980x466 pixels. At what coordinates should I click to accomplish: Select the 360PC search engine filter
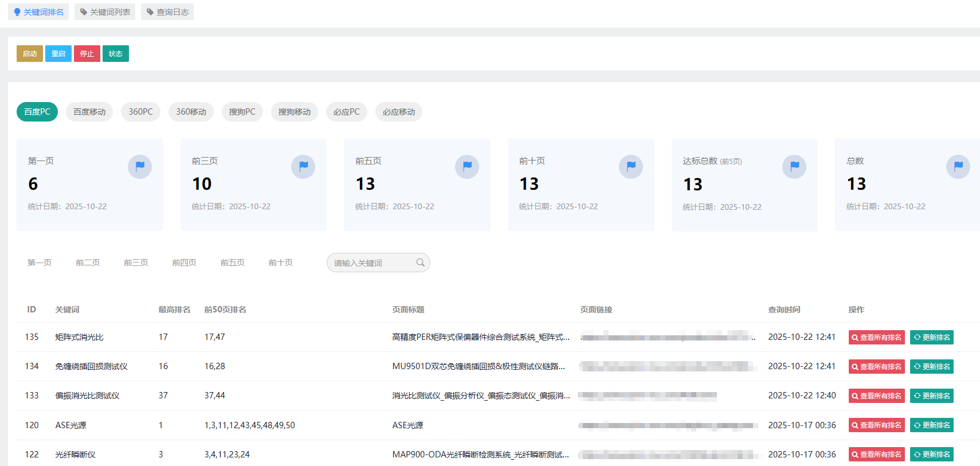click(140, 112)
